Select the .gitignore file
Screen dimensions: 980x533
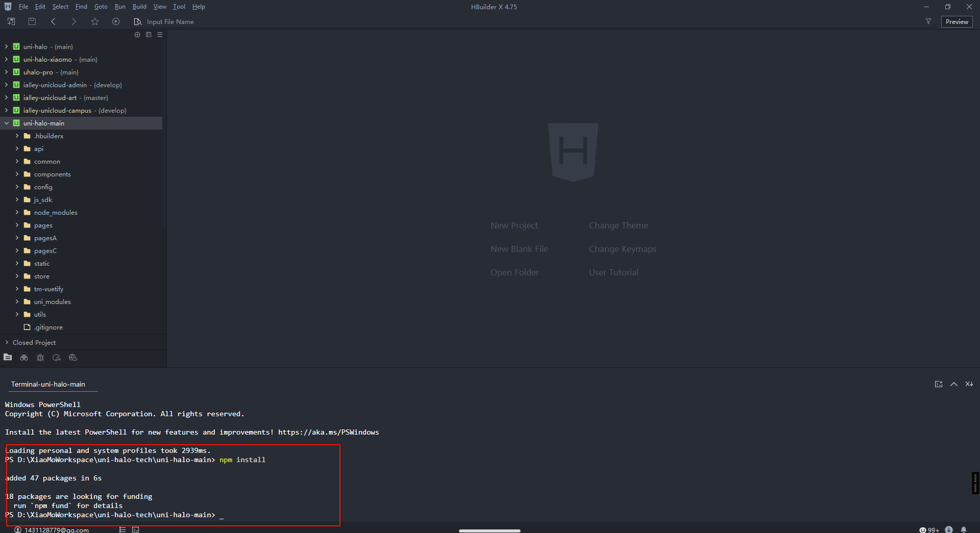coord(48,327)
